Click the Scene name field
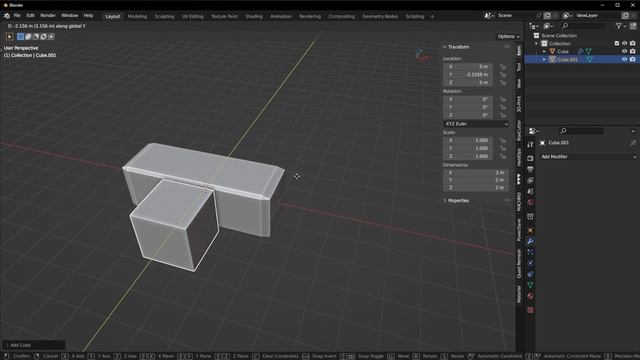The height and width of the screenshot is (360, 640). (517, 16)
